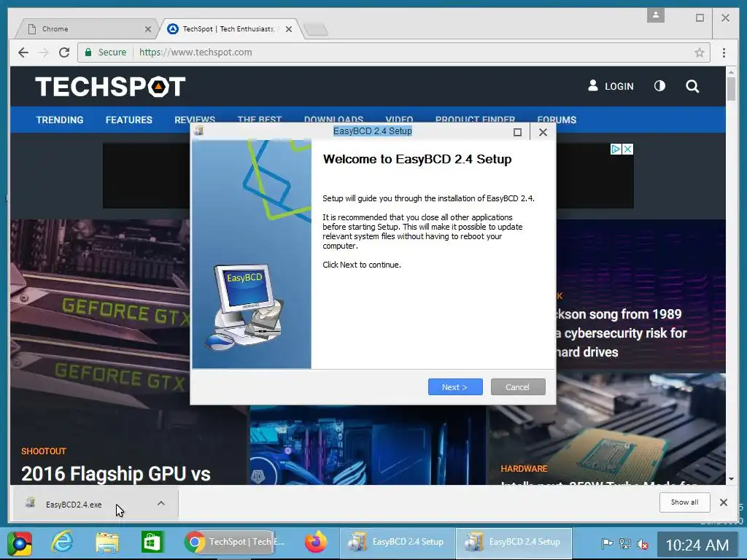Switch to the Chrome tab
The width and height of the screenshot is (747, 560).
pos(86,29)
